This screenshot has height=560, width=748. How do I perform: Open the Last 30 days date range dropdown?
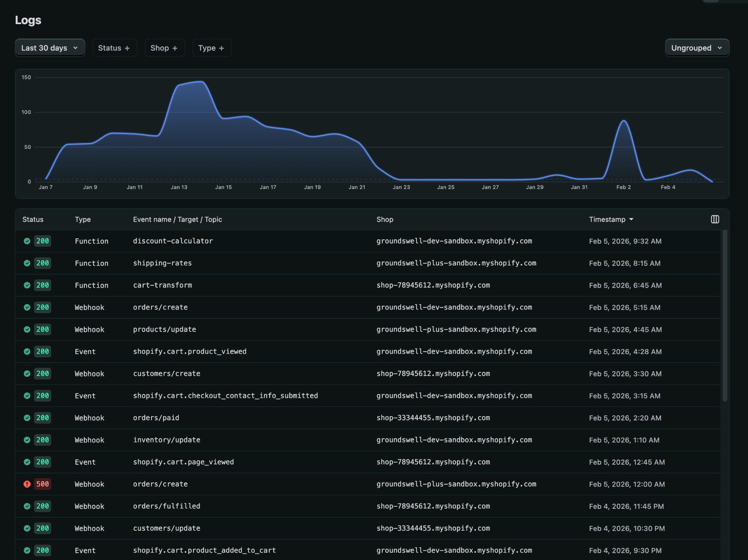click(50, 48)
